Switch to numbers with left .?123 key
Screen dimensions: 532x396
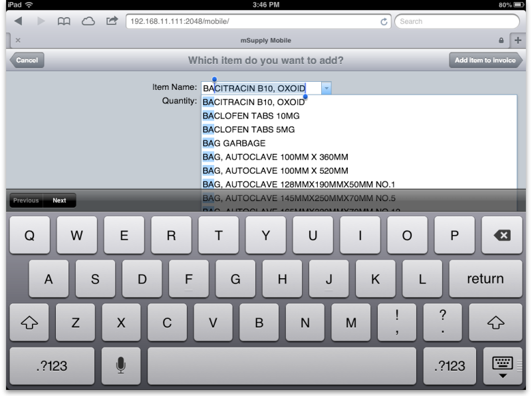51,365
